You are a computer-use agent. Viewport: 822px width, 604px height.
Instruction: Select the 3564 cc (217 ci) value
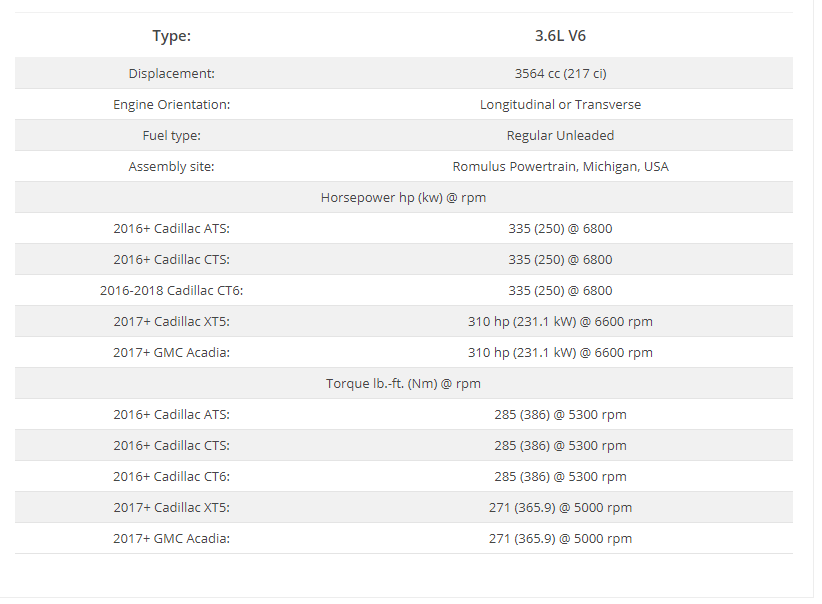[560, 73]
